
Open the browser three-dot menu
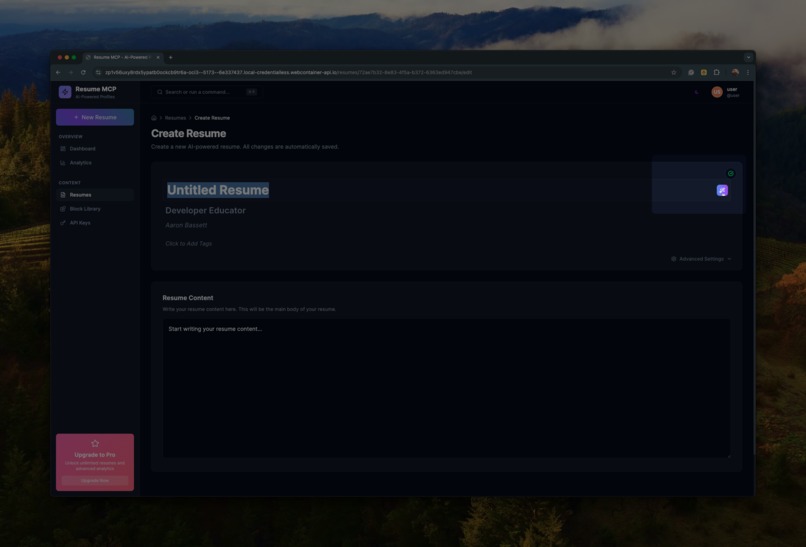(748, 72)
